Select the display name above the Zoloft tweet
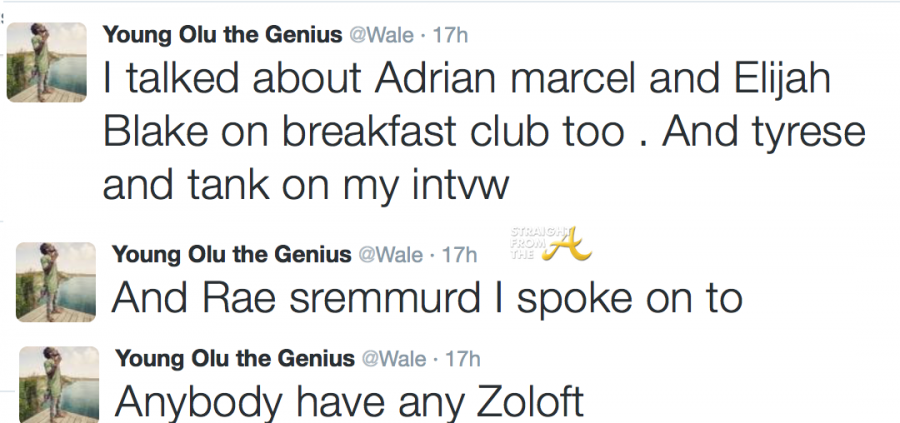Viewport: 900px width, 423px height. point(235,358)
